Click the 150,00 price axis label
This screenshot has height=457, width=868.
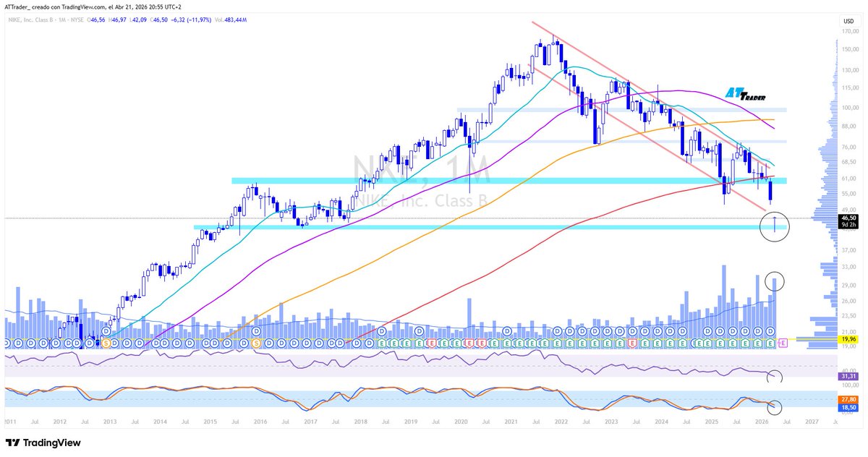[x=849, y=49]
